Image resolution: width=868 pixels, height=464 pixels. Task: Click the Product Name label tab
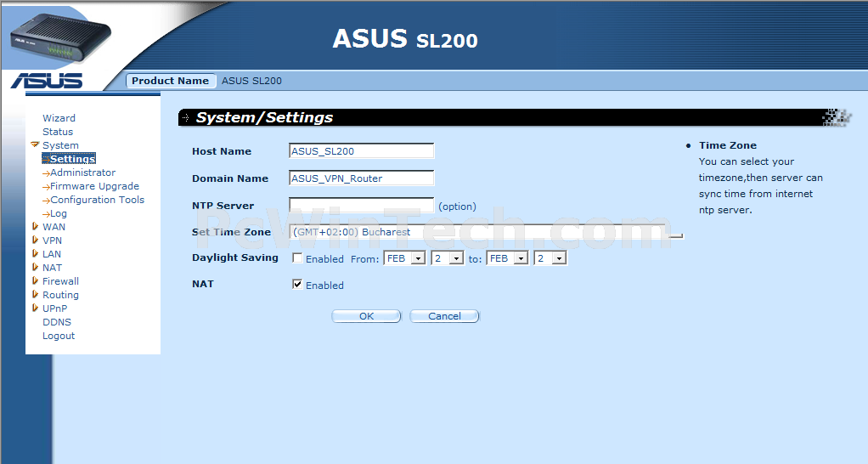click(170, 81)
